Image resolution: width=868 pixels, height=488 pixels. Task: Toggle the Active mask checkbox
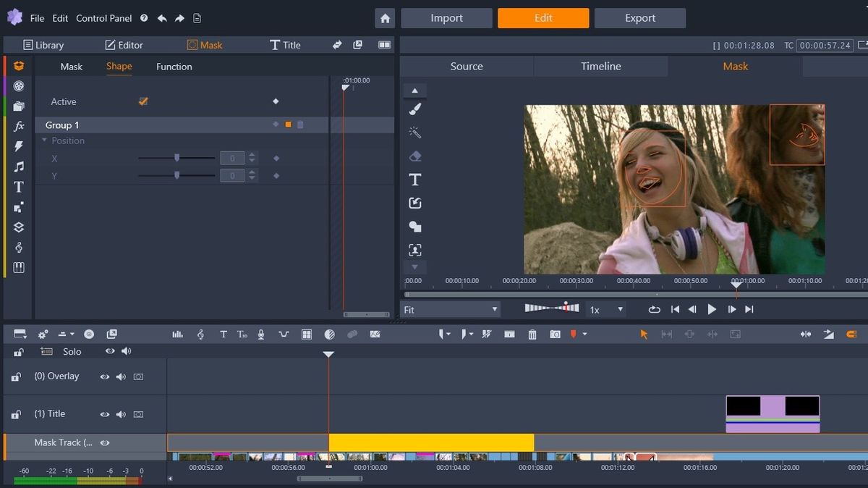point(142,101)
